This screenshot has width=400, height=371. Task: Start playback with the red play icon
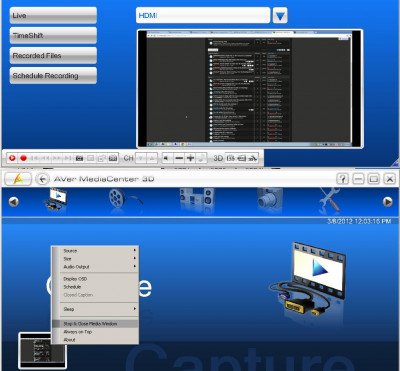click(x=12, y=158)
